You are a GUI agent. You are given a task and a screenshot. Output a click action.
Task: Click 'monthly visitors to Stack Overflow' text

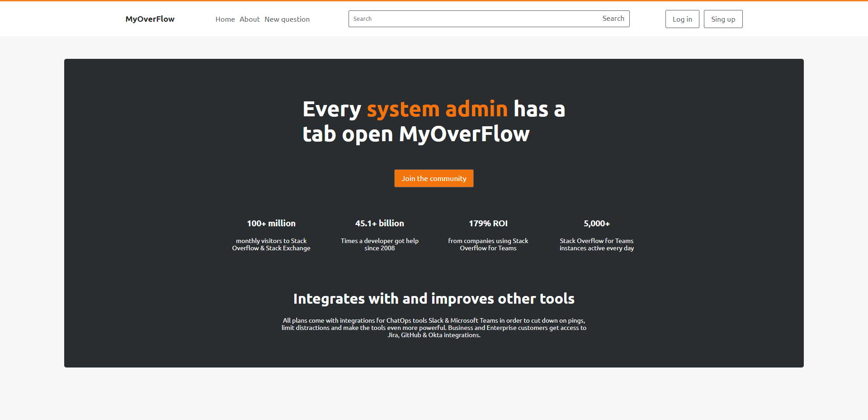coord(271,244)
